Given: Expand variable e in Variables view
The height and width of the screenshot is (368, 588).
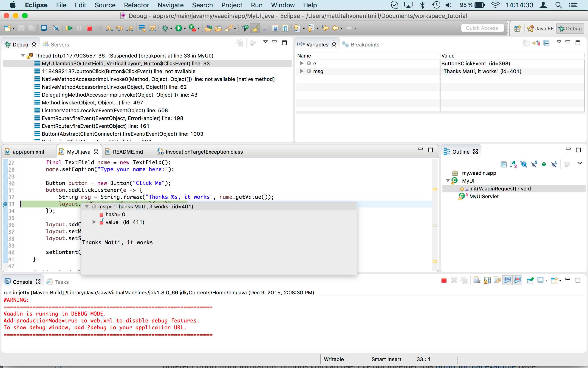Looking at the screenshot, I should pyautogui.click(x=302, y=63).
